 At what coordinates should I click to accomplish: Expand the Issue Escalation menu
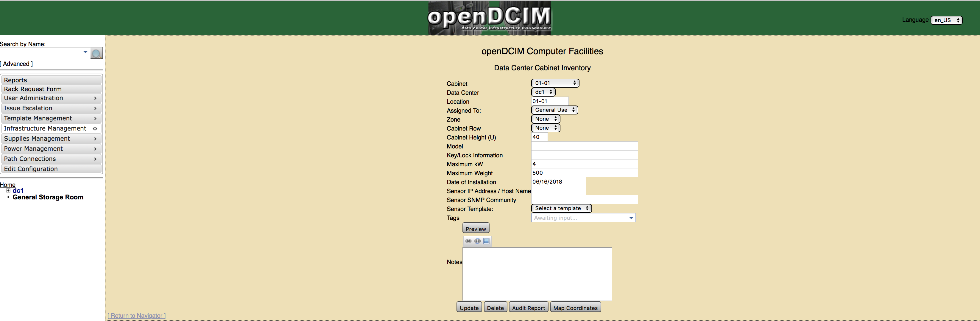pyautogui.click(x=51, y=108)
